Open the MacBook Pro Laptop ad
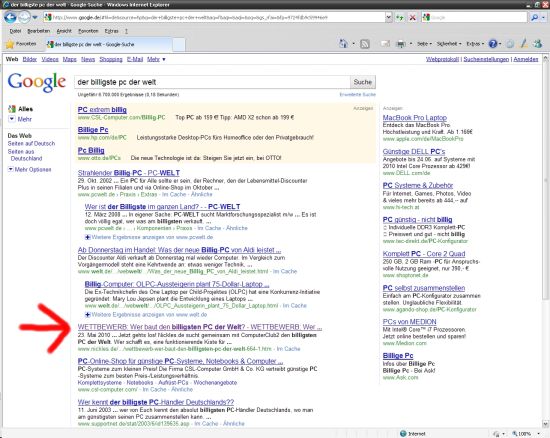The image size is (550, 438). [415, 118]
